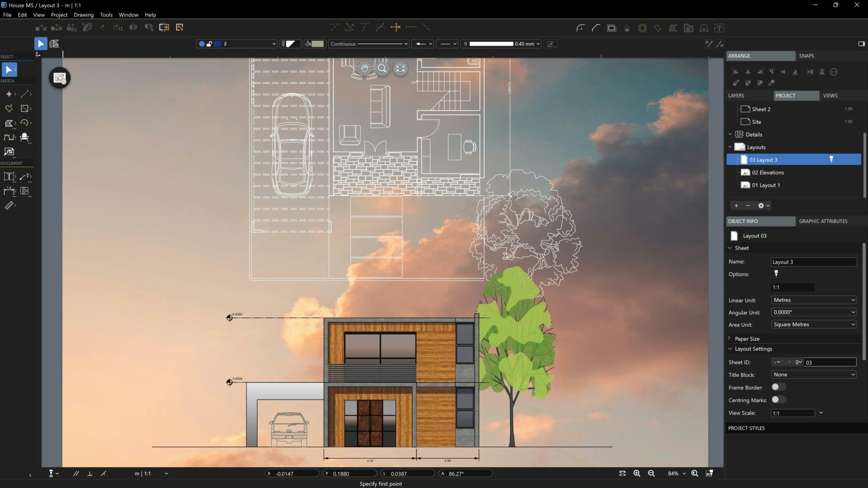The height and width of the screenshot is (488, 868).
Task: Turn on Centring Marks
Action: tap(778, 399)
